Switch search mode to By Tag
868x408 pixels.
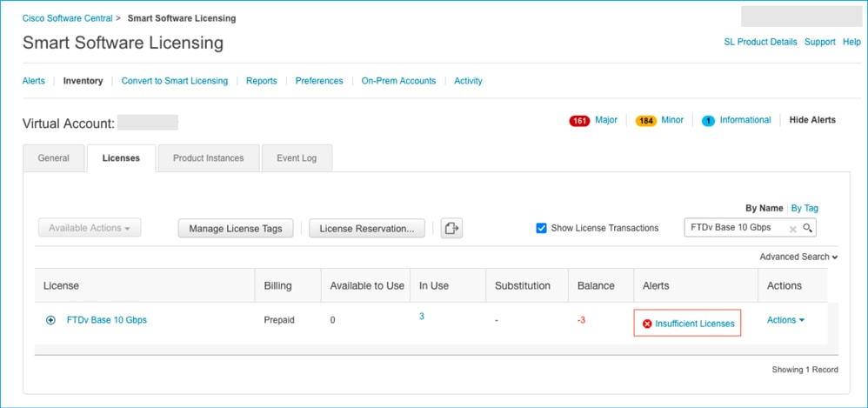click(x=805, y=209)
